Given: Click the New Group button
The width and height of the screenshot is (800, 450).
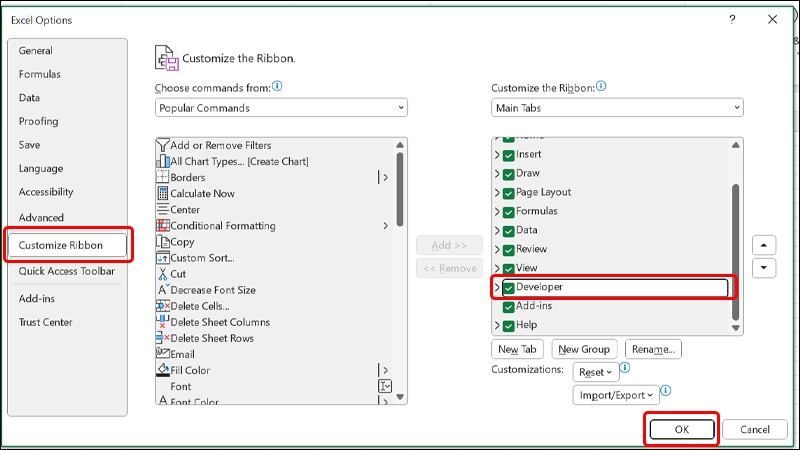Looking at the screenshot, I should click(x=584, y=349).
